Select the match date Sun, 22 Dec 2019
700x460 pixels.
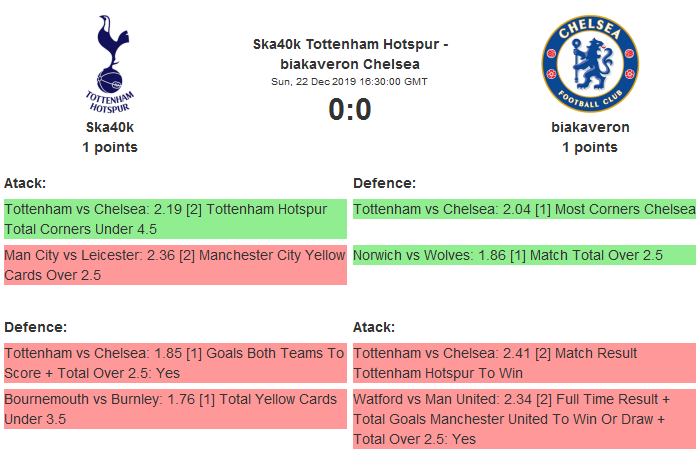tap(349, 81)
